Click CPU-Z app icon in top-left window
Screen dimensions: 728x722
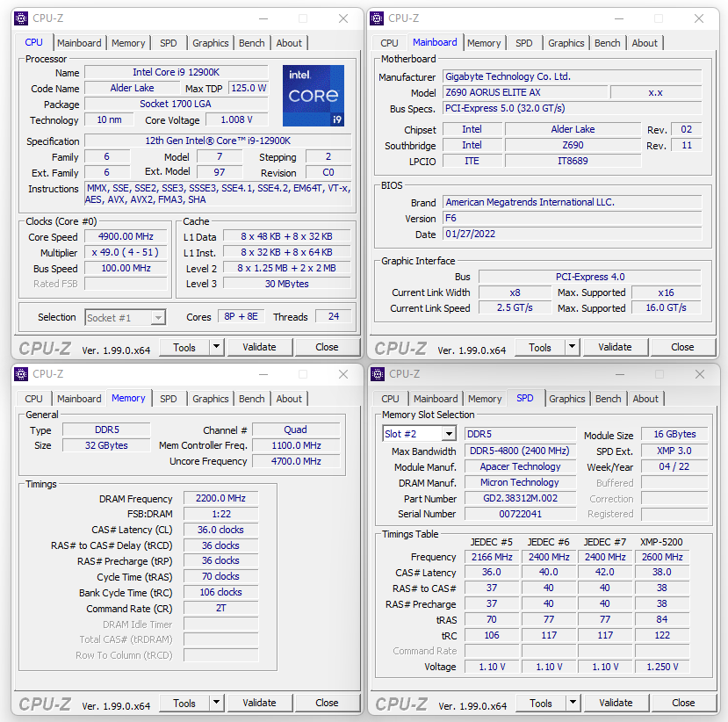[x=21, y=18]
